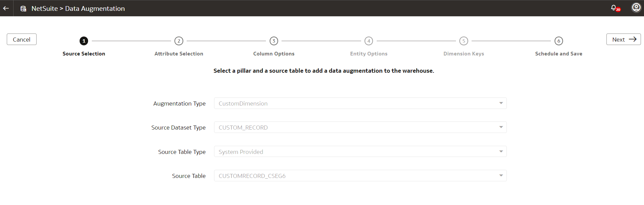Click the Source Dataset Type label
This screenshot has height=205, width=644.
click(x=178, y=128)
